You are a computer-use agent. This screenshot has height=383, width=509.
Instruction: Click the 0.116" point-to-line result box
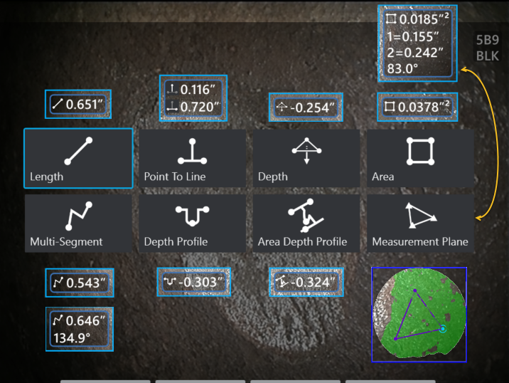coord(193,98)
